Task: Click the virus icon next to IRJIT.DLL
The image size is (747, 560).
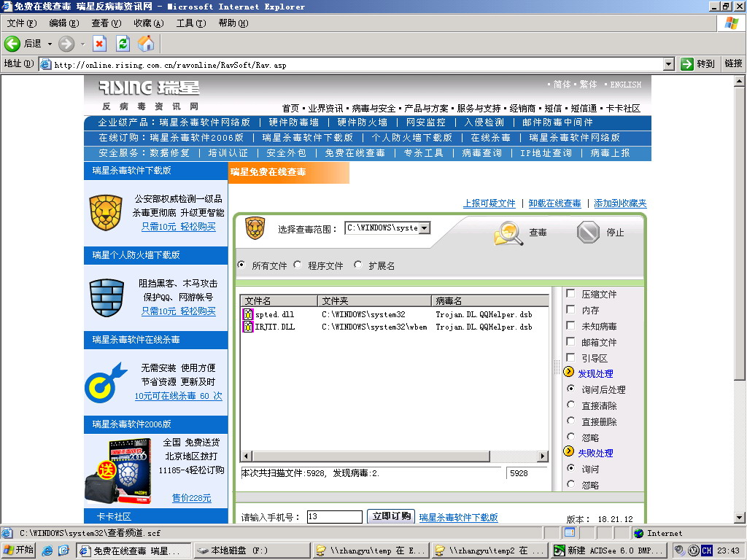Action: tap(248, 327)
